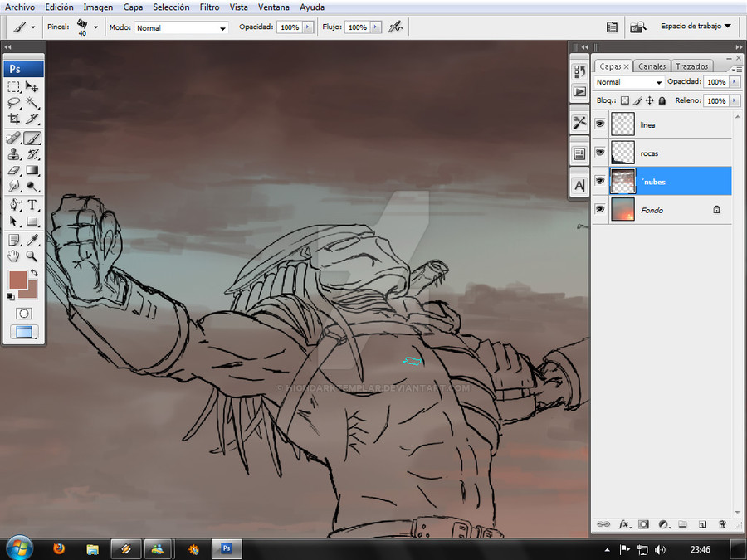
Task: Activate the Type tool
Action: click(32, 205)
